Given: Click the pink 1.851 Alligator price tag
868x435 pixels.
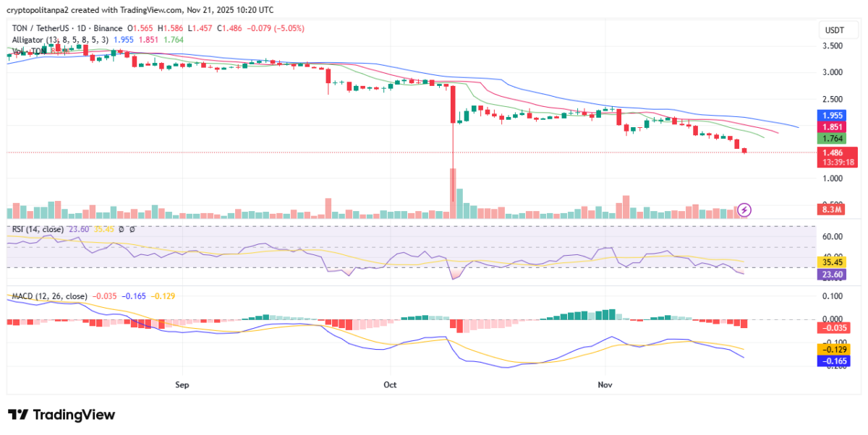Looking at the screenshot, I should click(831, 126).
